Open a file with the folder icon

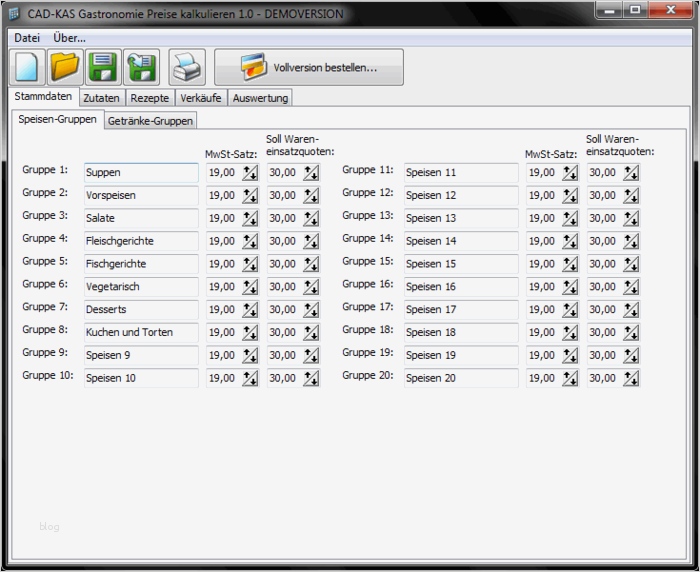(x=65, y=67)
